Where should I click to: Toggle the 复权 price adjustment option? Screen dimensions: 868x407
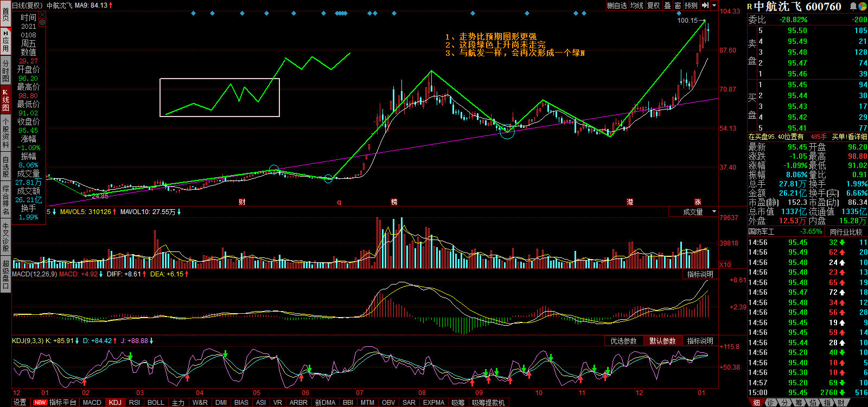click(x=654, y=5)
